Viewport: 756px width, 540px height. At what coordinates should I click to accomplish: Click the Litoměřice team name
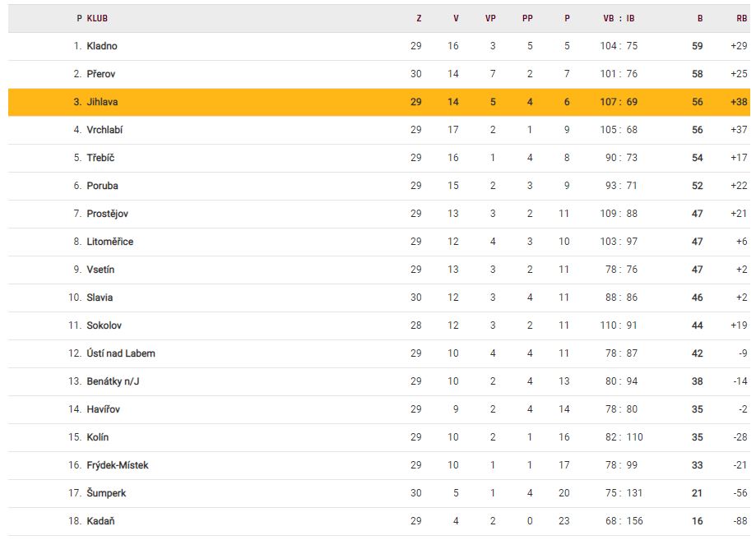click(x=109, y=242)
